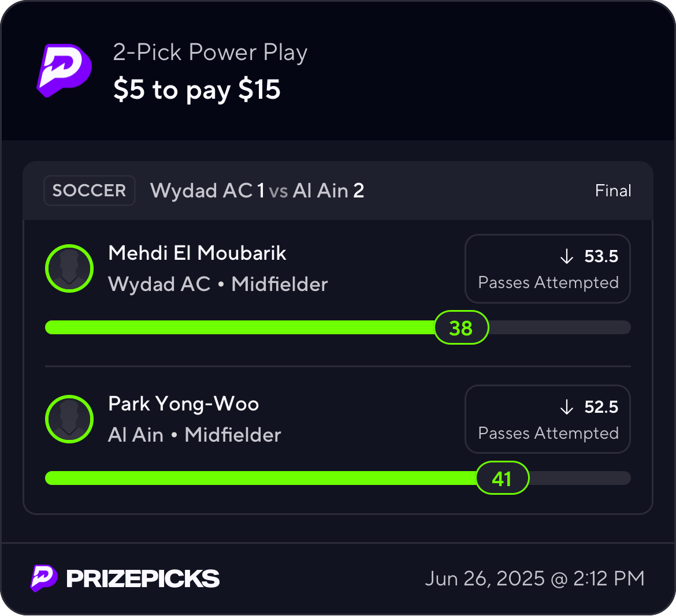Screen dimensions: 676x616
Task: Click the Park Yong-Woo player name
Action: (x=183, y=404)
